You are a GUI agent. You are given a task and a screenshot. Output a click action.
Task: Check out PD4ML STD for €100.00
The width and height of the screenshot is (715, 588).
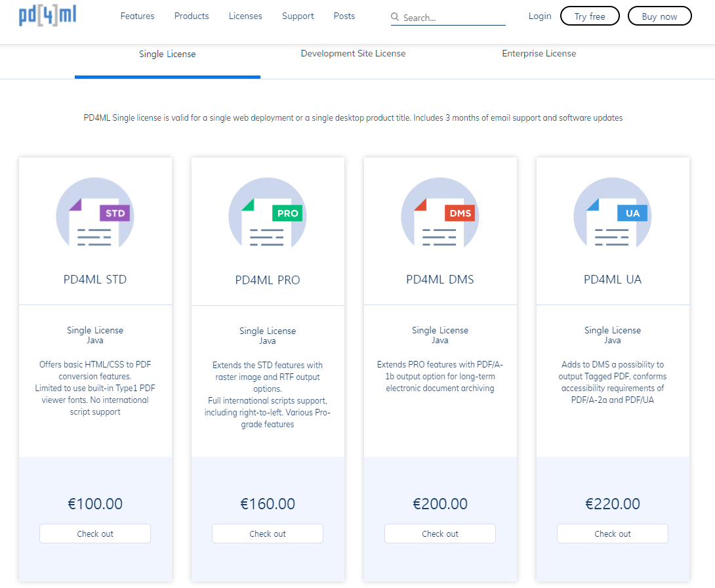click(x=95, y=534)
